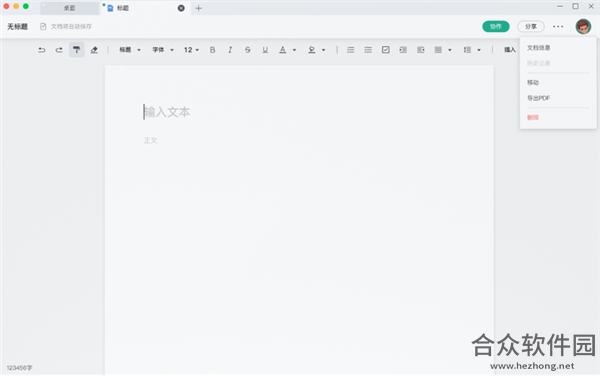Click the text alignment icon
Image resolution: width=600 pixels, height=376 pixels.
tap(438, 50)
